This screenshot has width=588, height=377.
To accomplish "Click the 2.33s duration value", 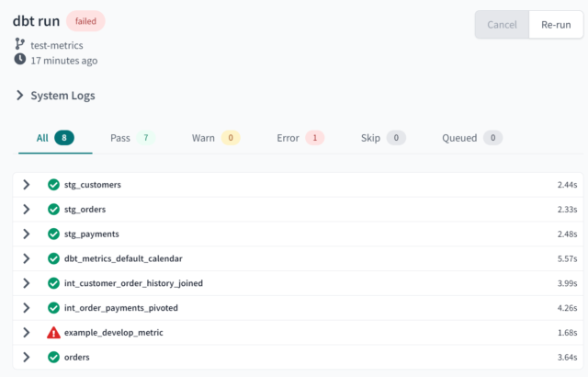I will 567,210.
